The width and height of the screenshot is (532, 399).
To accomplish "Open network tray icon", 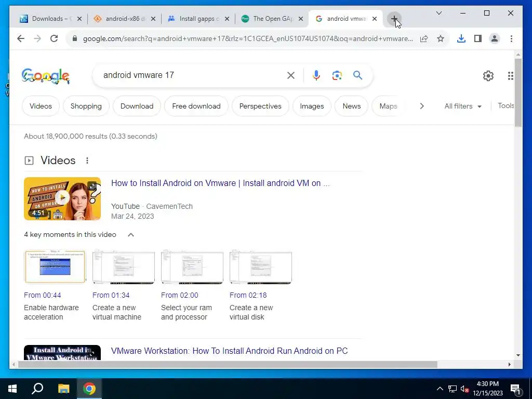I will point(453,389).
